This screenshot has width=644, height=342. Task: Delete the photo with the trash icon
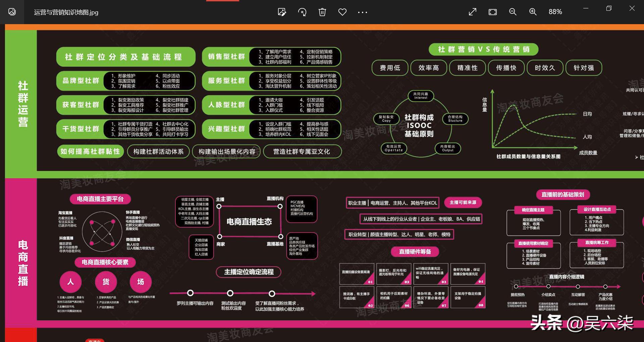322,12
